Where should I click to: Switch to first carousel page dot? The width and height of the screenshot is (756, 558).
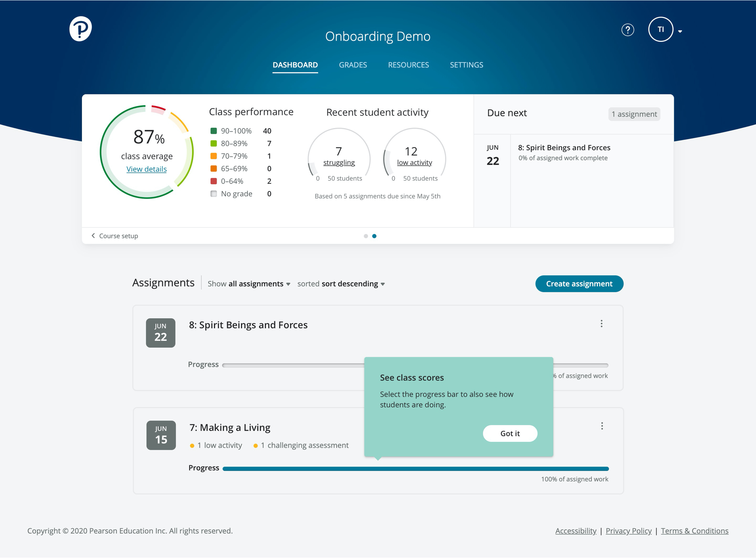point(366,236)
